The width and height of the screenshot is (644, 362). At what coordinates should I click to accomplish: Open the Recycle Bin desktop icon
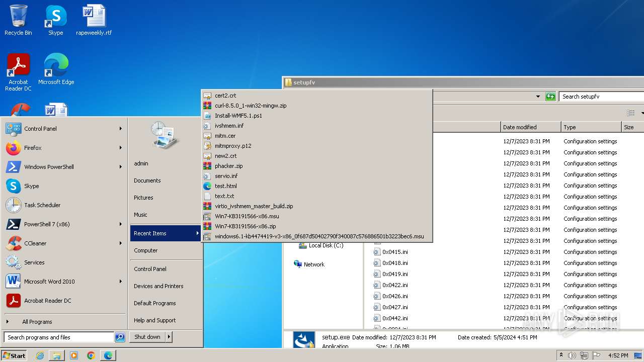pyautogui.click(x=18, y=20)
